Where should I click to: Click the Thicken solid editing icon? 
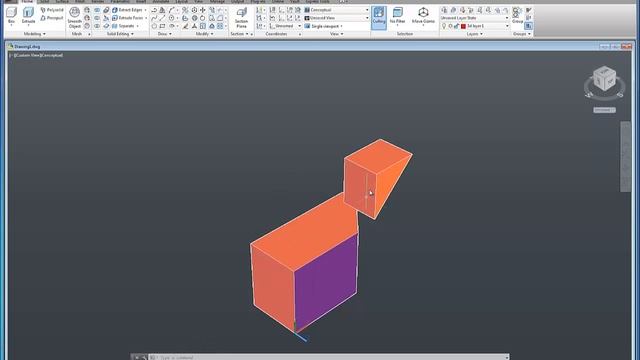click(106, 26)
